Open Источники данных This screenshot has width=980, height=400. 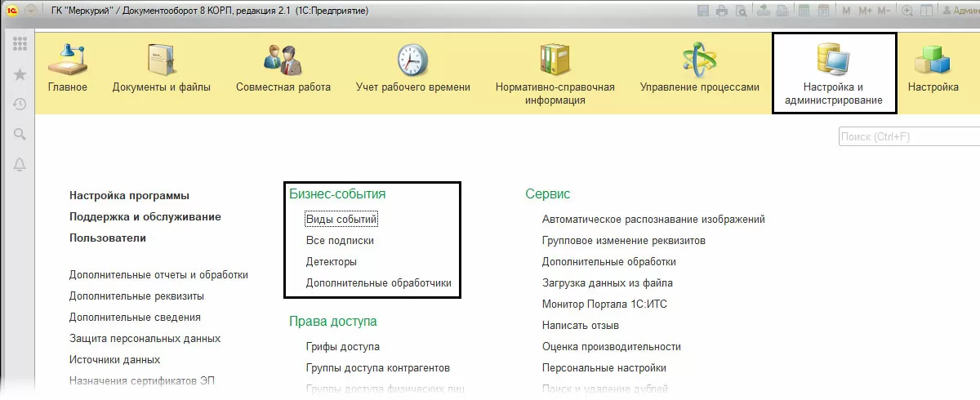click(x=114, y=360)
